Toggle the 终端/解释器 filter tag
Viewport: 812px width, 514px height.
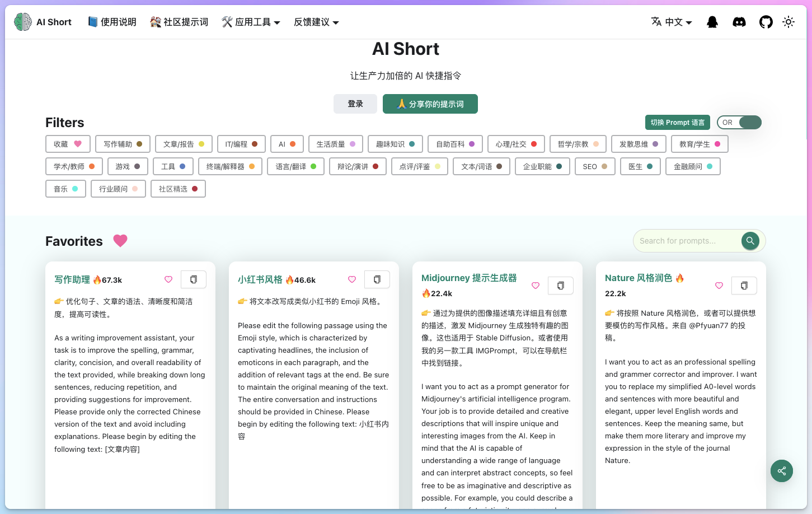pyautogui.click(x=230, y=166)
